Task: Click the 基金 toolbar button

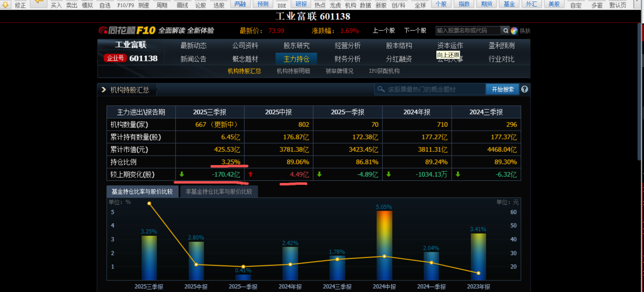Action: (x=509, y=4)
